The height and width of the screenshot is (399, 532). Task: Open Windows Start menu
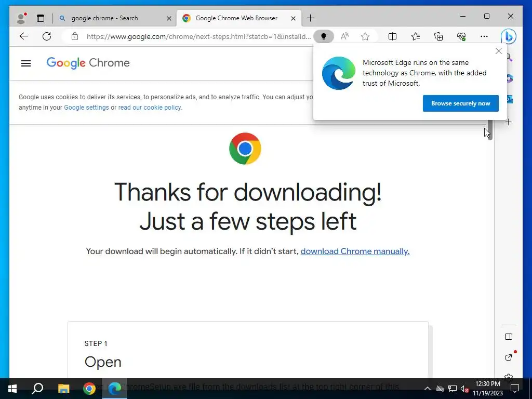pyautogui.click(x=12, y=389)
